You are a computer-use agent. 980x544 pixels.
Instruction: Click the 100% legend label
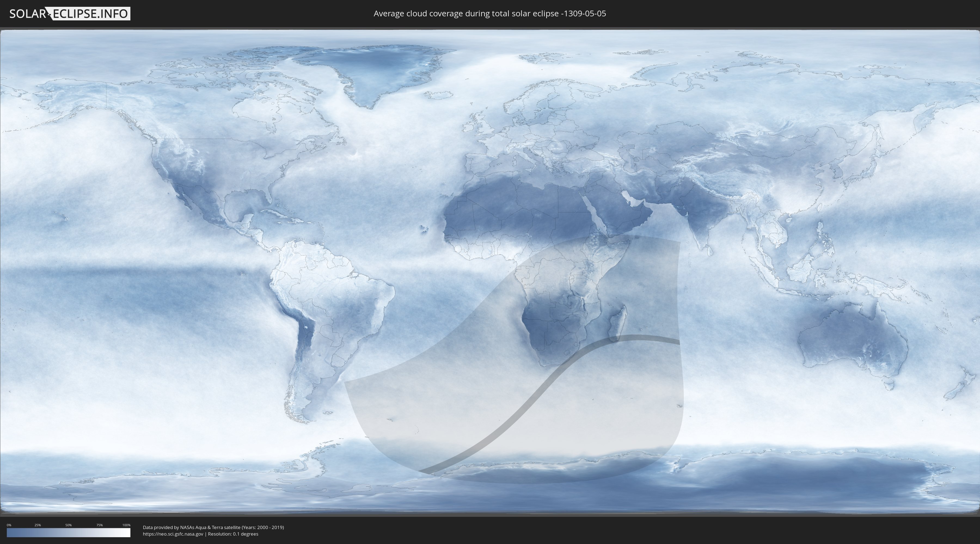click(126, 525)
